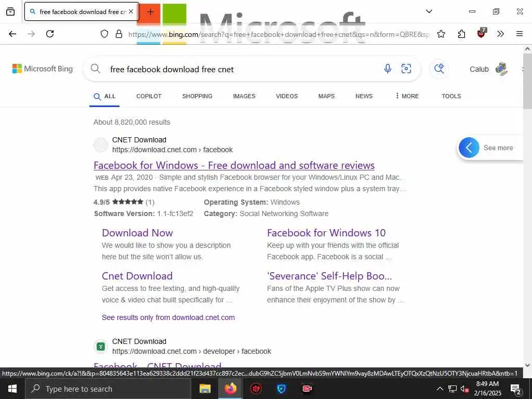Click the scrollbar up arrow

click(528, 49)
